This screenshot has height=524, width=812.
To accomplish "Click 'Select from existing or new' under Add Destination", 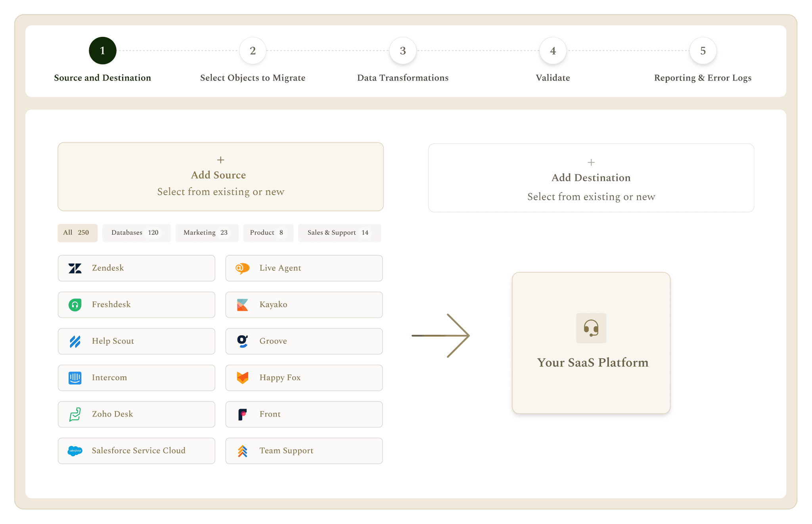I will pyautogui.click(x=591, y=197).
